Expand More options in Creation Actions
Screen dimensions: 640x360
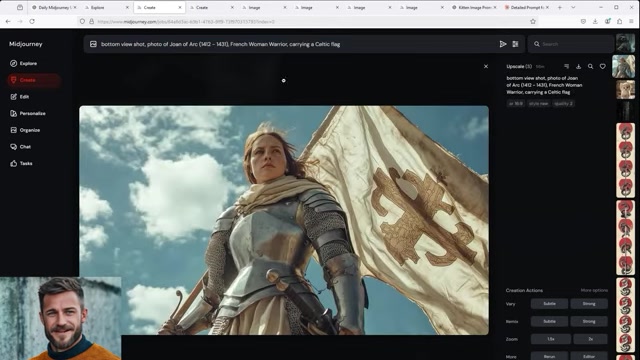pos(594,290)
